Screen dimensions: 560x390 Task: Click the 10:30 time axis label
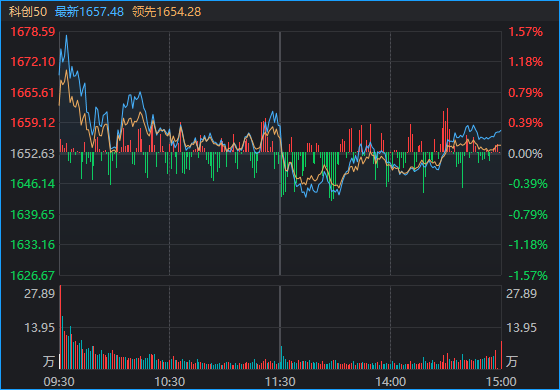(170, 382)
